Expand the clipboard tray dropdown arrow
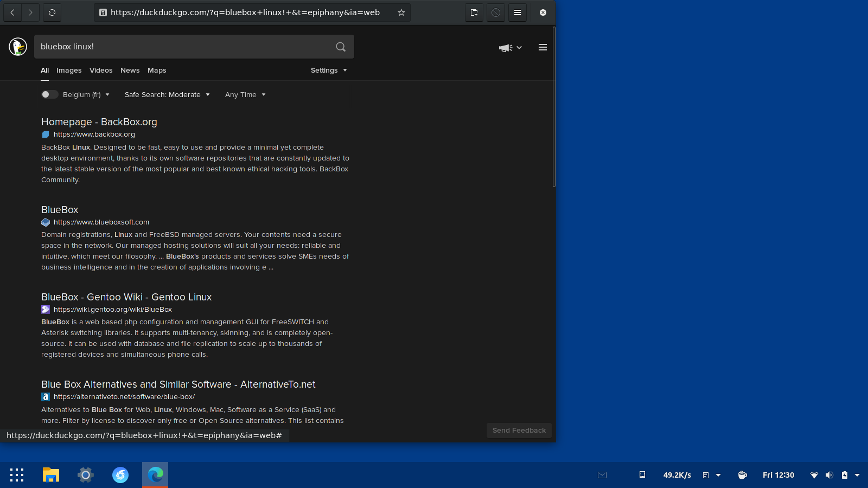This screenshot has width=868, height=488. tap(718, 475)
